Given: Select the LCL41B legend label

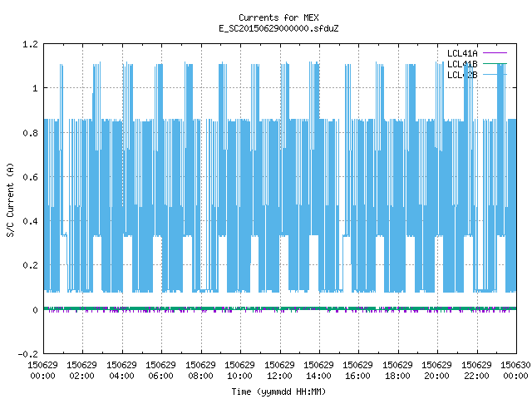Looking at the screenshot, I should (x=462, y=64).
